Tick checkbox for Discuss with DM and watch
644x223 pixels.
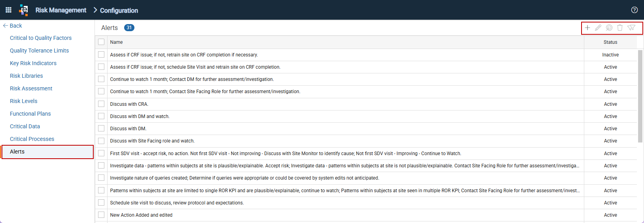pos(101,116)
